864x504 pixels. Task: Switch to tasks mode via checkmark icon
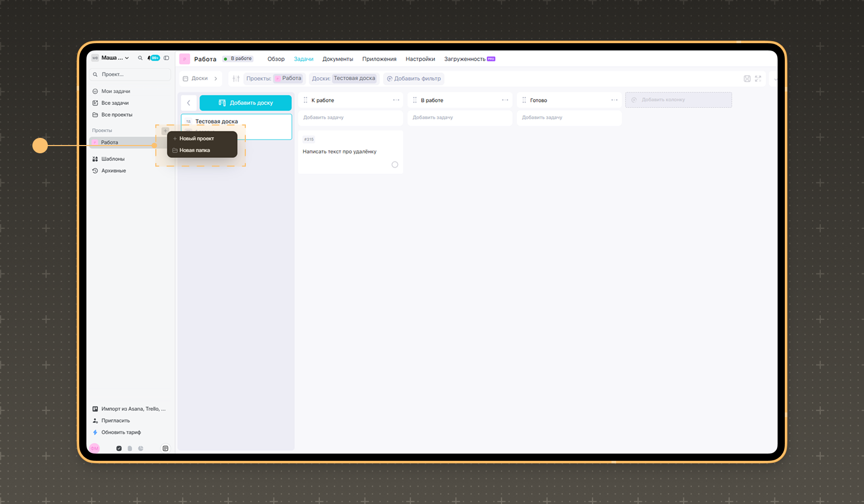point(119,448)
